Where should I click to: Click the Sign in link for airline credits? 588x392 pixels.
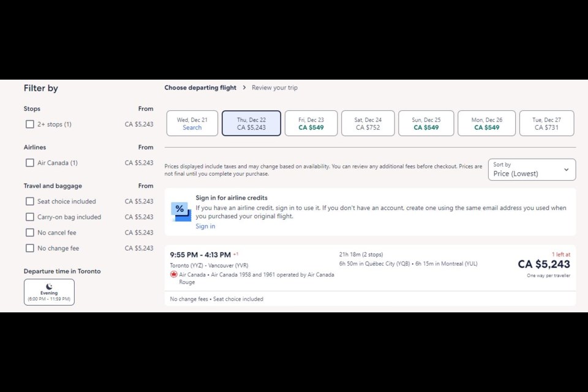pyautogui.click(x=206, y=226)
